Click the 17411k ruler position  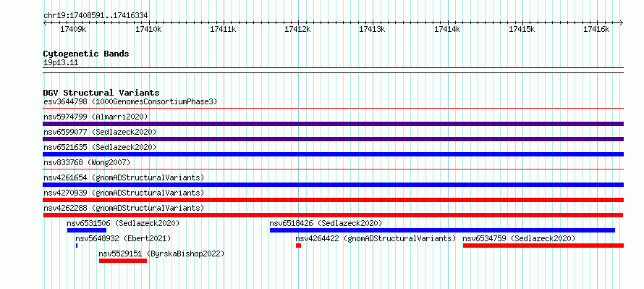(x=223, y=29)
